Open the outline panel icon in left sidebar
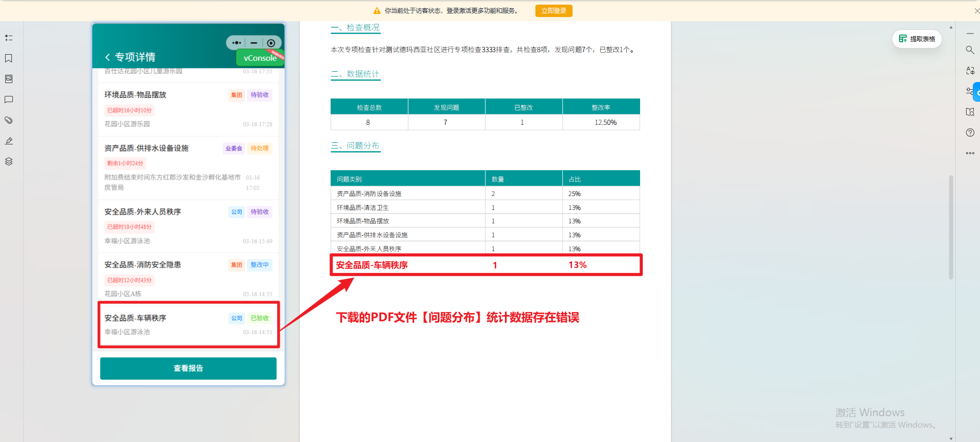Screen dimensions: 980x442 tap(9, 38)
